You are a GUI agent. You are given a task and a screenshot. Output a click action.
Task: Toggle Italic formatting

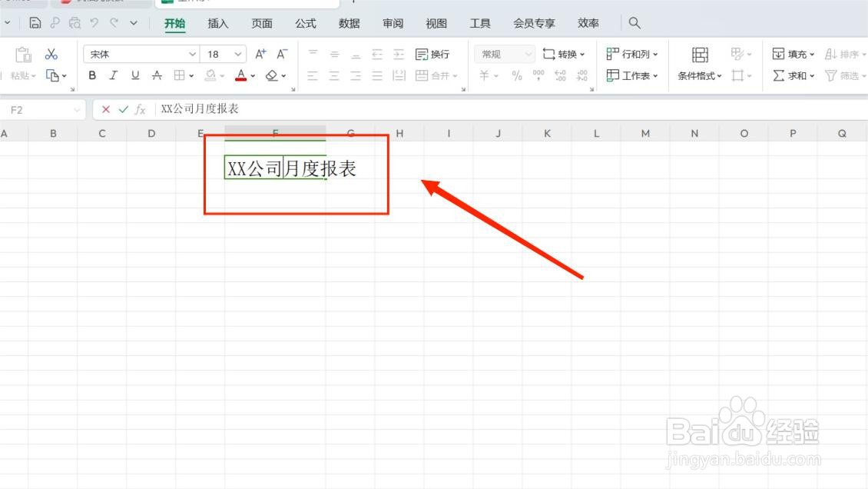click(x=114, y=75)
